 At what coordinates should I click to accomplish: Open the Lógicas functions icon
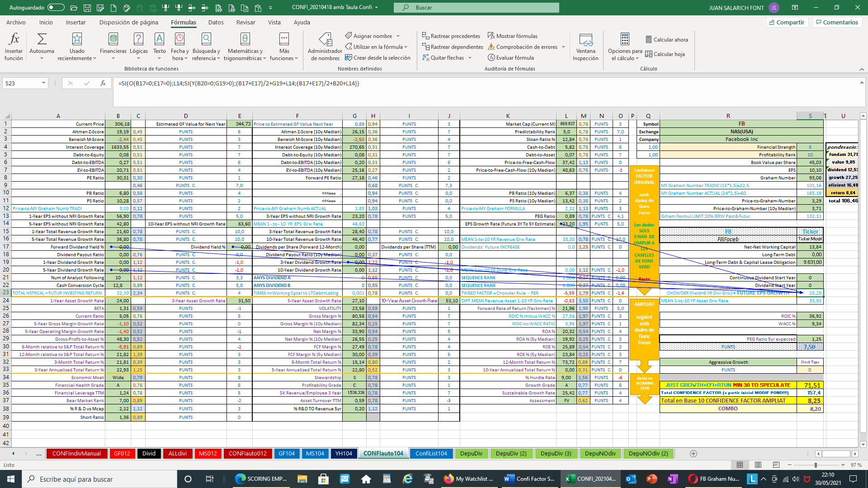[x=138, y=46]
